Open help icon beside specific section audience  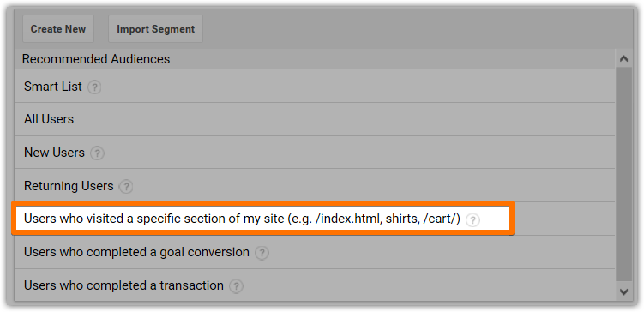tap(473, 220)
